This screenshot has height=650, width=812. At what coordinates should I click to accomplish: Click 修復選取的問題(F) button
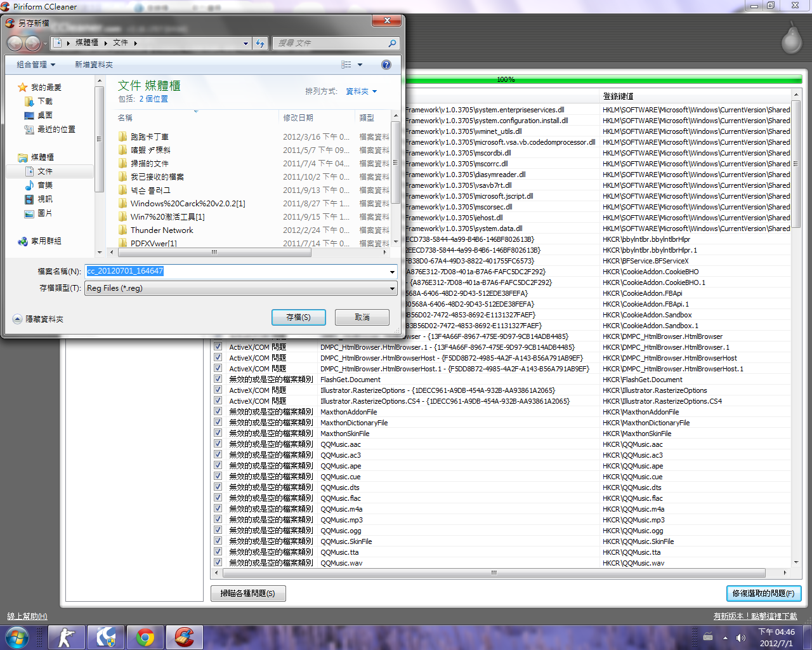point(764,593)
